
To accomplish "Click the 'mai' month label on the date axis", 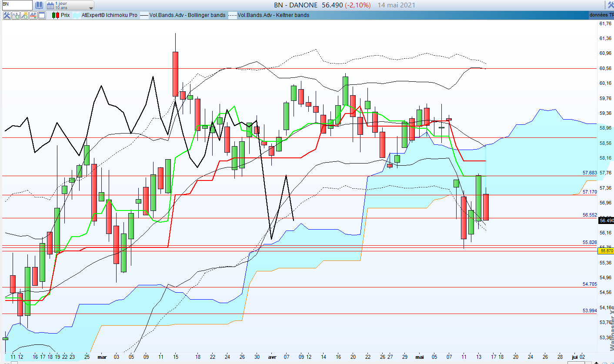I will pos(420,357).
